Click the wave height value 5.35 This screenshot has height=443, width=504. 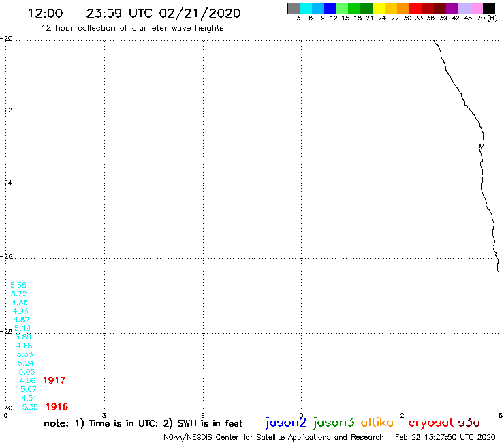(x=30, y=407)
